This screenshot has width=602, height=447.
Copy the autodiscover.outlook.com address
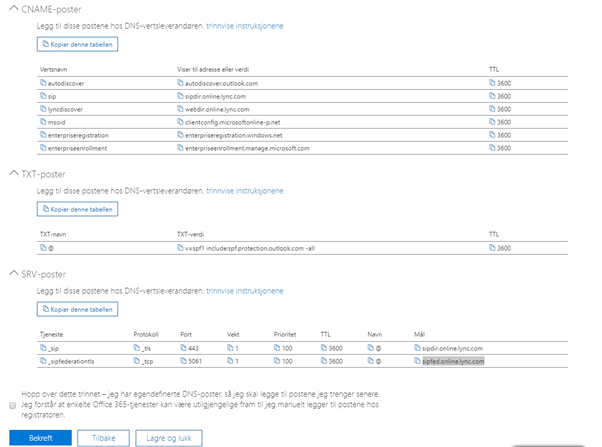pyautogui.click(x=180, y=83)
